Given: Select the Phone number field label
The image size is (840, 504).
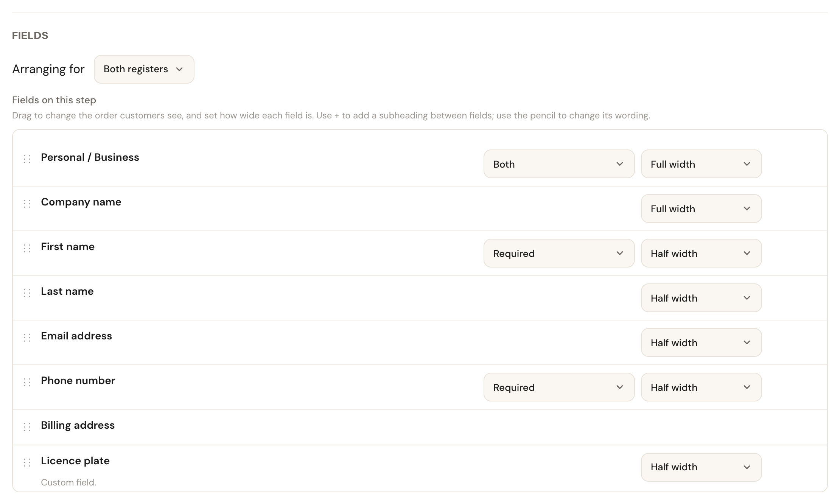Looking at the screenshot, I should point(78,381).
